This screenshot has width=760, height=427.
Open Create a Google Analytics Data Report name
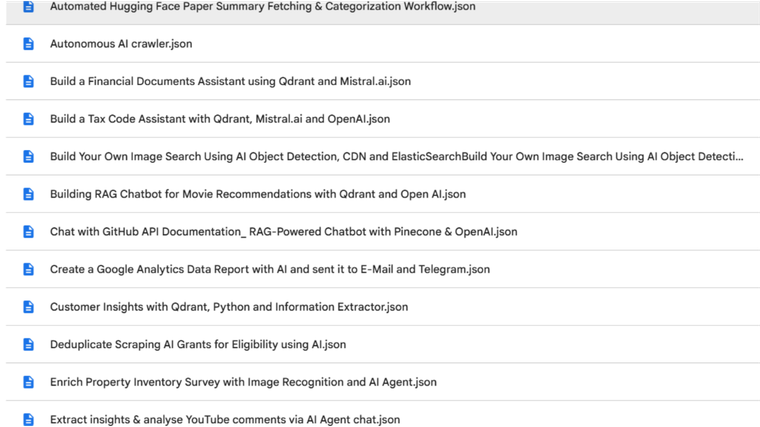270,269
